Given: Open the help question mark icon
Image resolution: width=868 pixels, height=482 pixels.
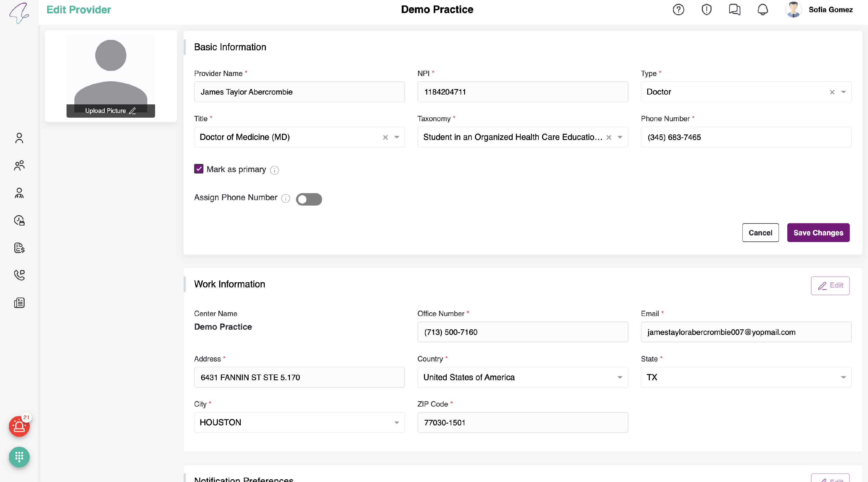Looking at the screenshot, I should pos(678,10).
